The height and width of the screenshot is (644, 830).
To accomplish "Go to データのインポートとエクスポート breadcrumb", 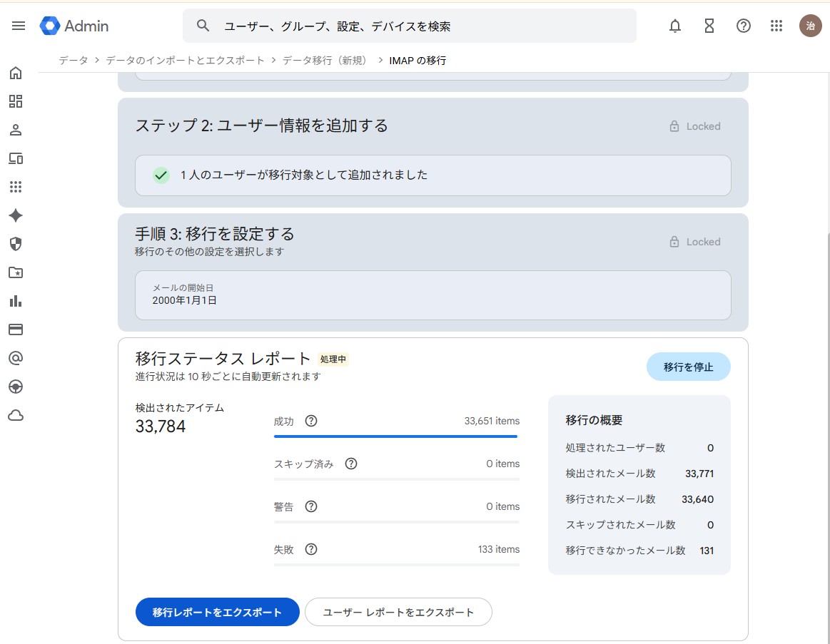I will click(185, 61).
